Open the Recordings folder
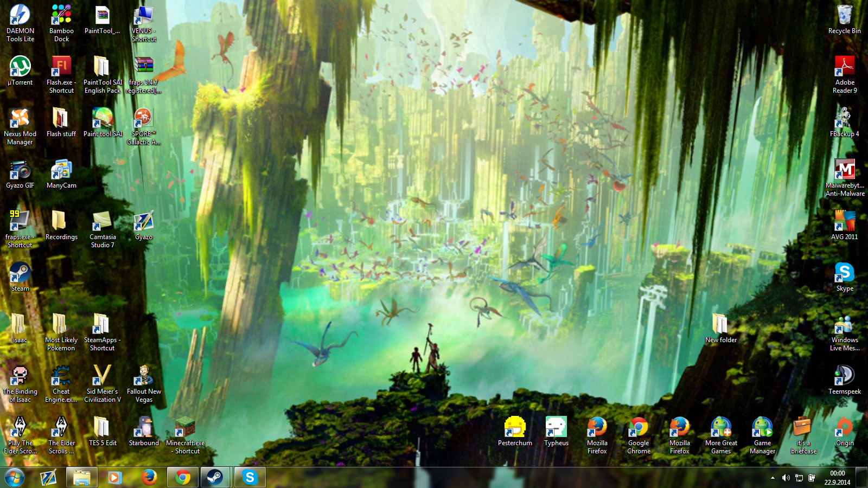Viewport: 868px width, 488px height. tap(61, 226)
